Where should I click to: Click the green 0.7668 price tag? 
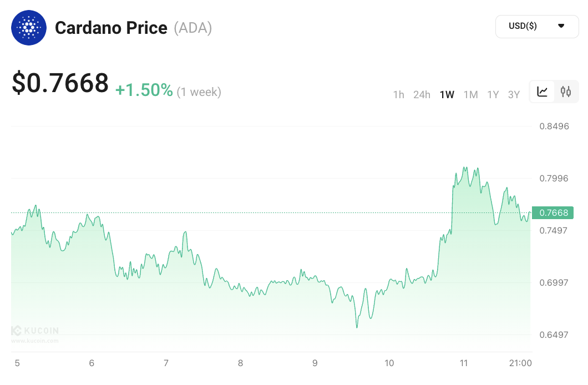[x=552, y=212]
